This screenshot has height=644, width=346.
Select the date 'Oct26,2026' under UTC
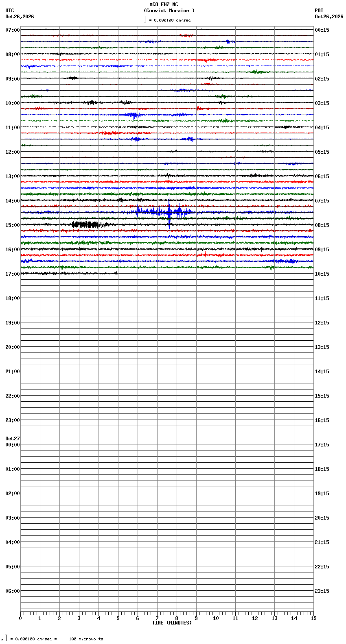pos(20,17)
